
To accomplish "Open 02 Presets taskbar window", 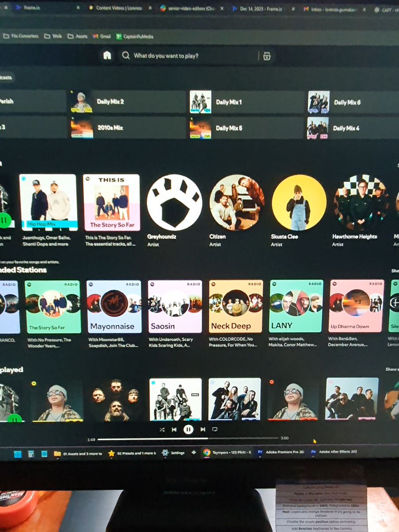I will click(132, 453).
